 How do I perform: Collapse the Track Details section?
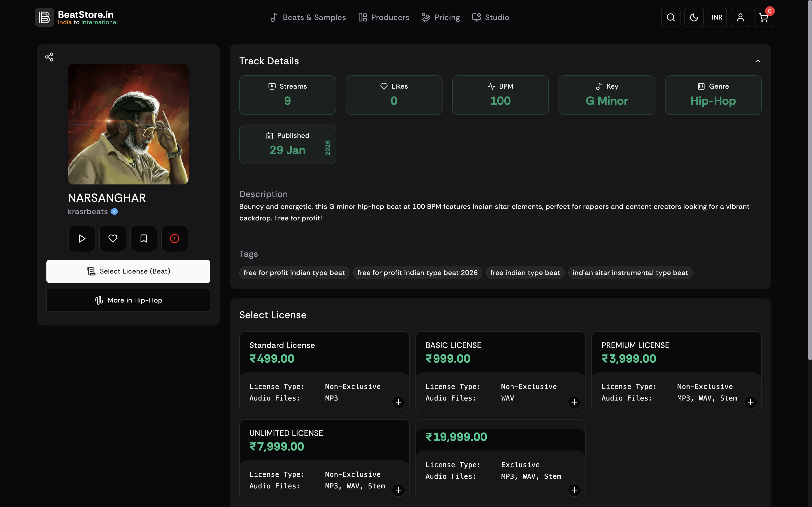coord(758,61)
